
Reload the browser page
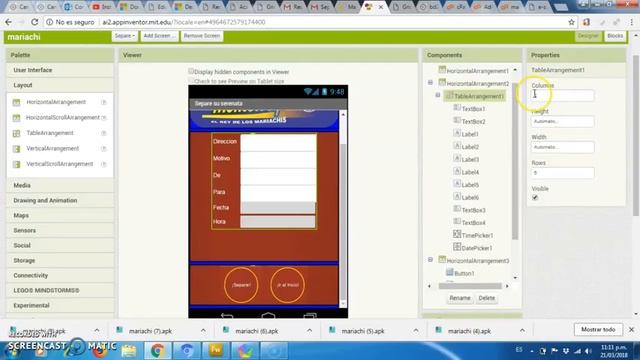35,22
